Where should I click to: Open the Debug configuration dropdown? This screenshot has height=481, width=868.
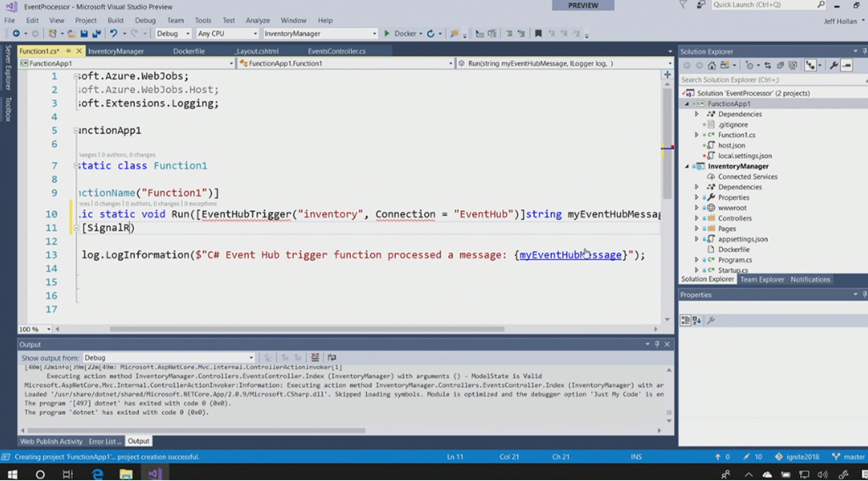173,34
